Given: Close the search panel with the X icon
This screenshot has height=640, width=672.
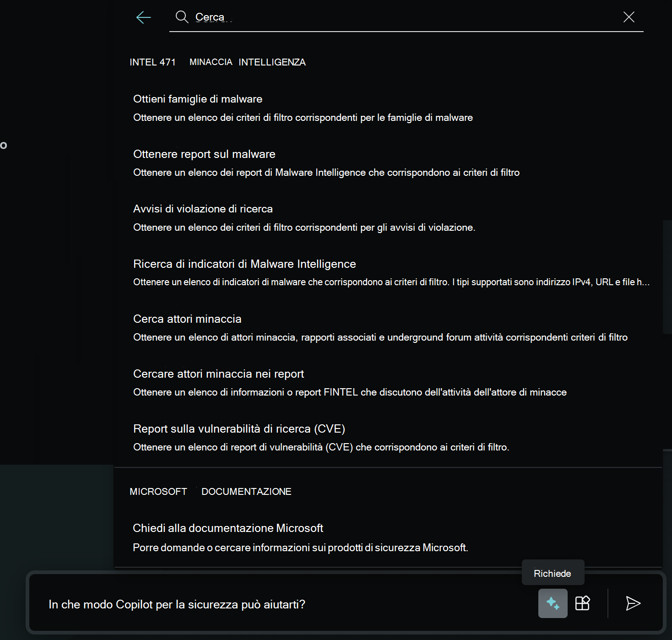Looking at the screenshot, I should 629,17.
